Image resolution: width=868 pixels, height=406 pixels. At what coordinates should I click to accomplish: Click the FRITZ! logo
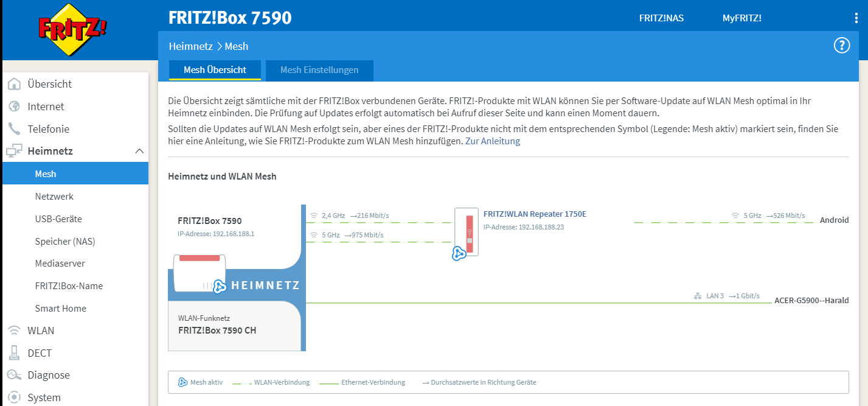coord(73,30)
